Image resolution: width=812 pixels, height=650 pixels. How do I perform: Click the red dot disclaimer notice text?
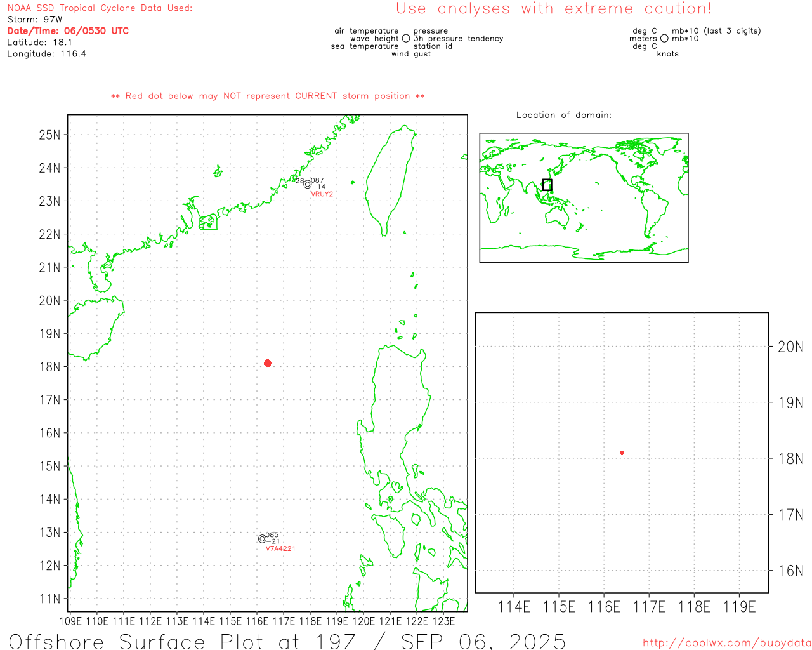[x=268, y=96]
